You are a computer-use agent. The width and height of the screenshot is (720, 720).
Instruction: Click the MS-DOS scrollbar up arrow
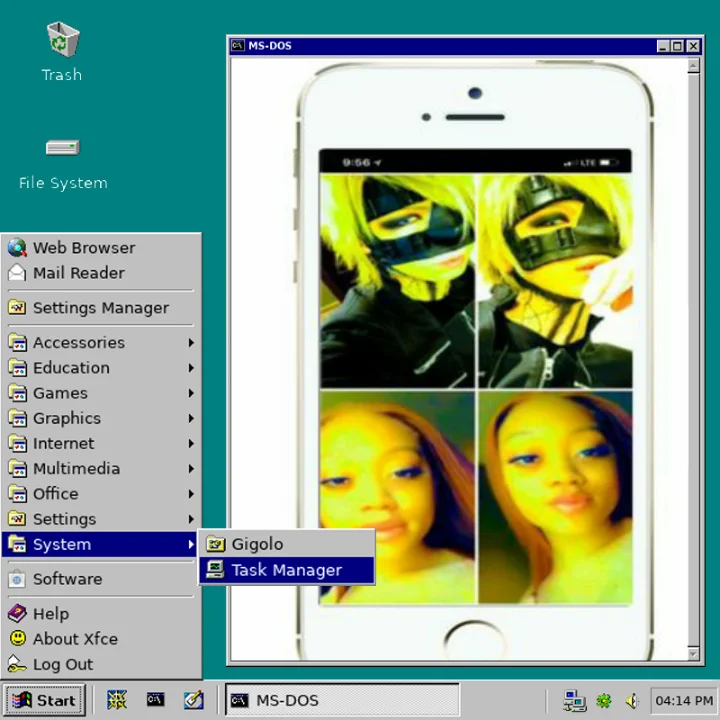693,67
